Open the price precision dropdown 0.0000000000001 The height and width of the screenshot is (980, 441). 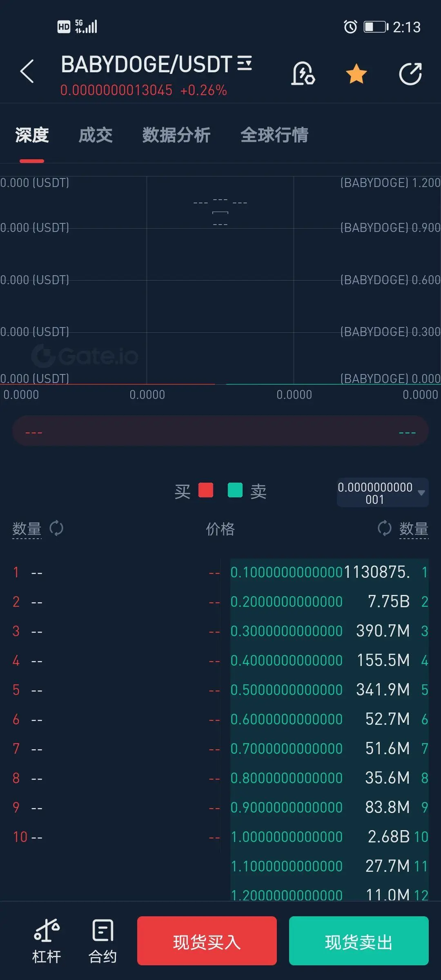click(x=383, y=493)
